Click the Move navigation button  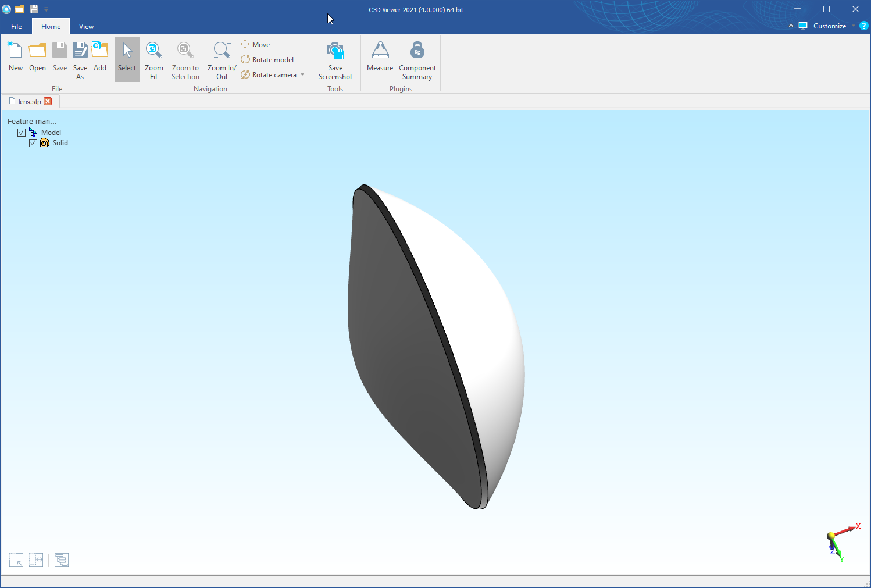pos(256,45)
